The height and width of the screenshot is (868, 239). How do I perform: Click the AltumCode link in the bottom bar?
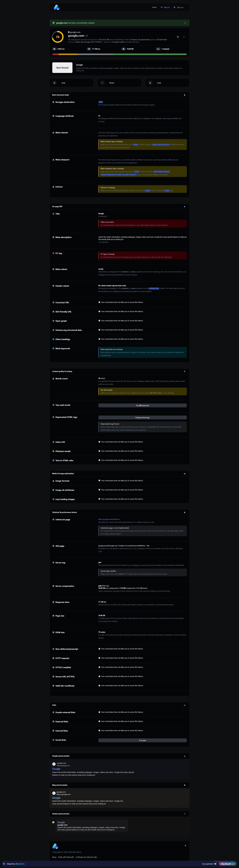tap(20, 864)
